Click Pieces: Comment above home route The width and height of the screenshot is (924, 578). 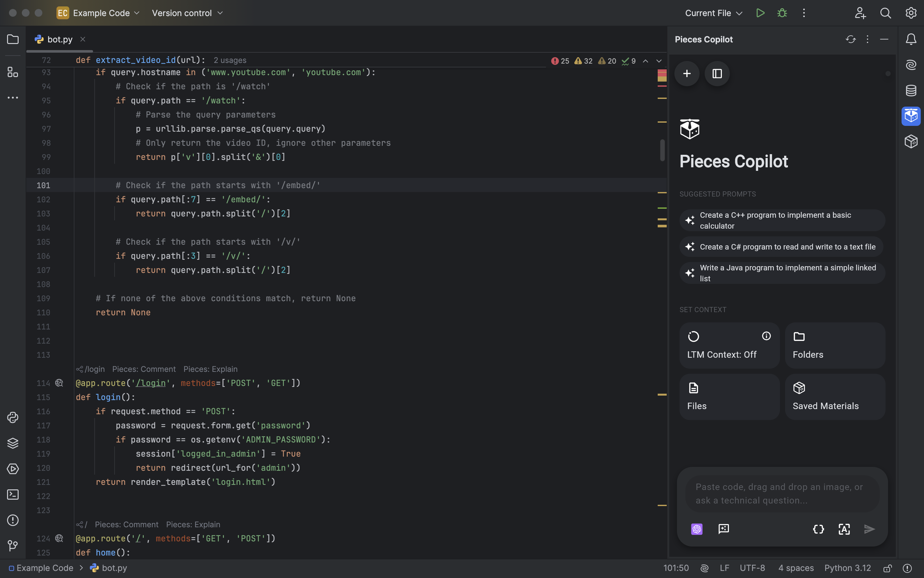tap(126, 524)
